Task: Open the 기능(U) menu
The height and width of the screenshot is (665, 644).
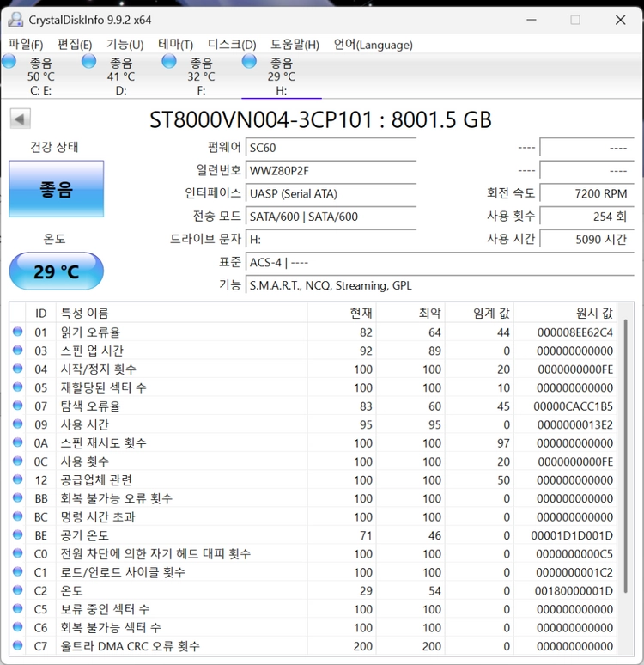Action: tap(125, 45)
